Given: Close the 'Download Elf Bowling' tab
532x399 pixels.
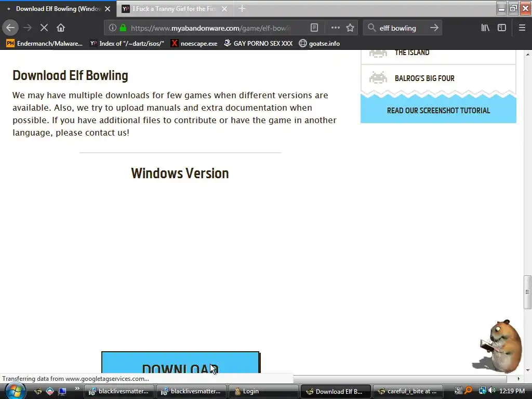Looking at the screenshot, I should pyautogui.click(x=108, y=9).
